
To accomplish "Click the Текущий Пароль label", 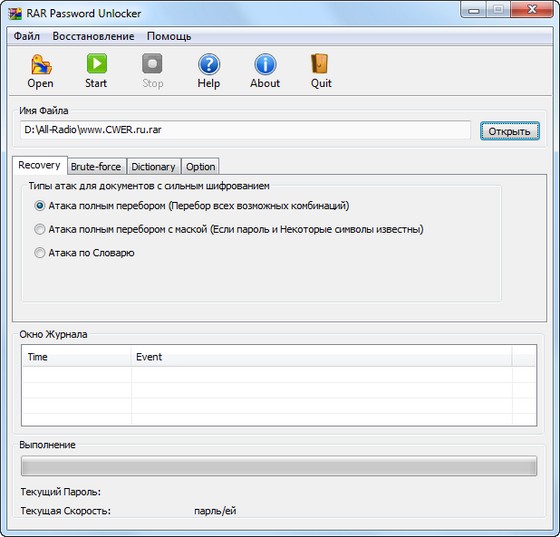I will pos(60,492).
